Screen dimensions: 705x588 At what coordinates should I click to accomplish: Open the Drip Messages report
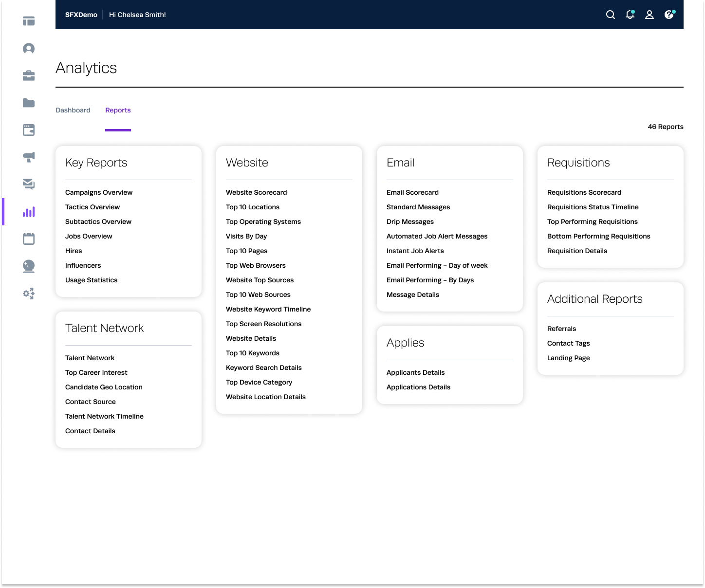(x=410, y=221)
